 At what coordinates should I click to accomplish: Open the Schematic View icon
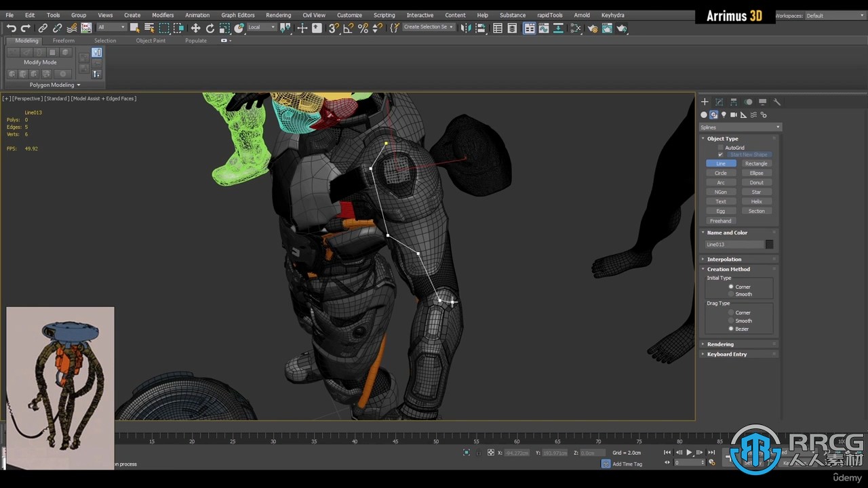click(x=576, y=28)
